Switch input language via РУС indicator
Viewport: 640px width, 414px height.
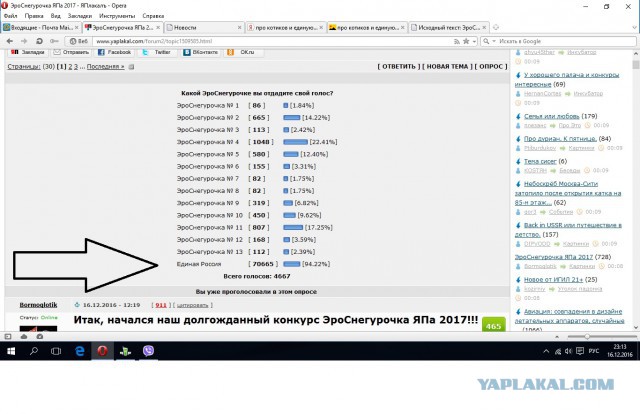coord(594,351)
